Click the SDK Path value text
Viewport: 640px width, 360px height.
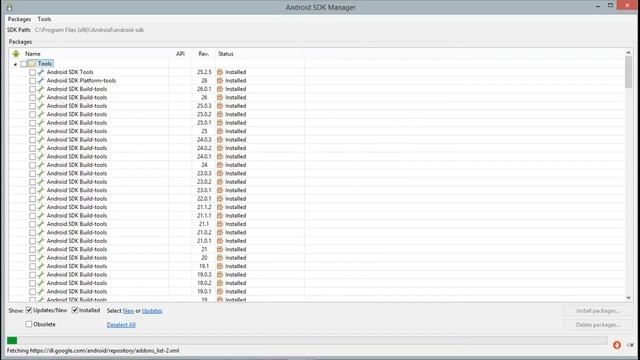(89, 30)
